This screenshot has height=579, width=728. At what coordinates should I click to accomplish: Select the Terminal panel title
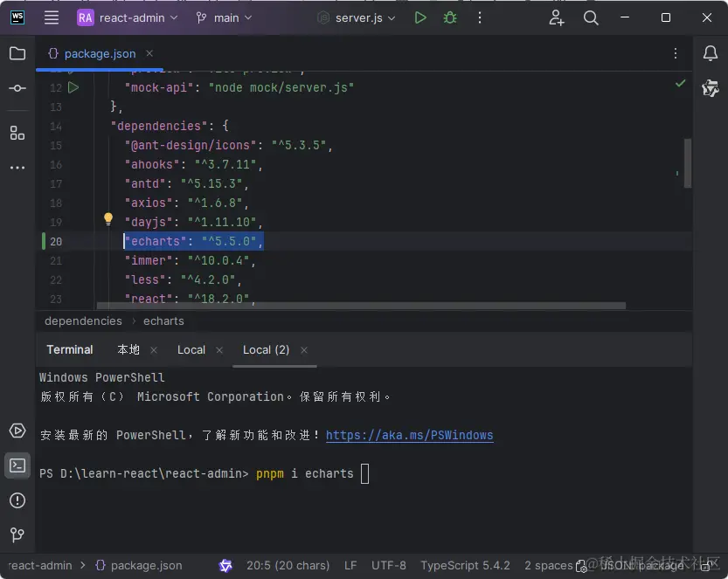[70, 350]
